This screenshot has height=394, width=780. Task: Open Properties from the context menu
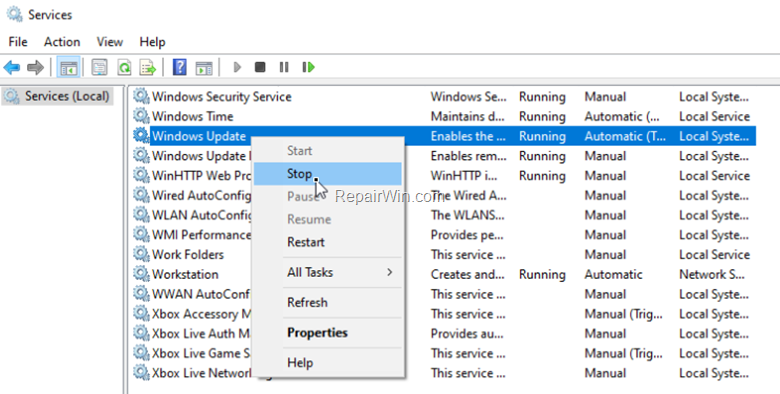[x=328, y=333]
